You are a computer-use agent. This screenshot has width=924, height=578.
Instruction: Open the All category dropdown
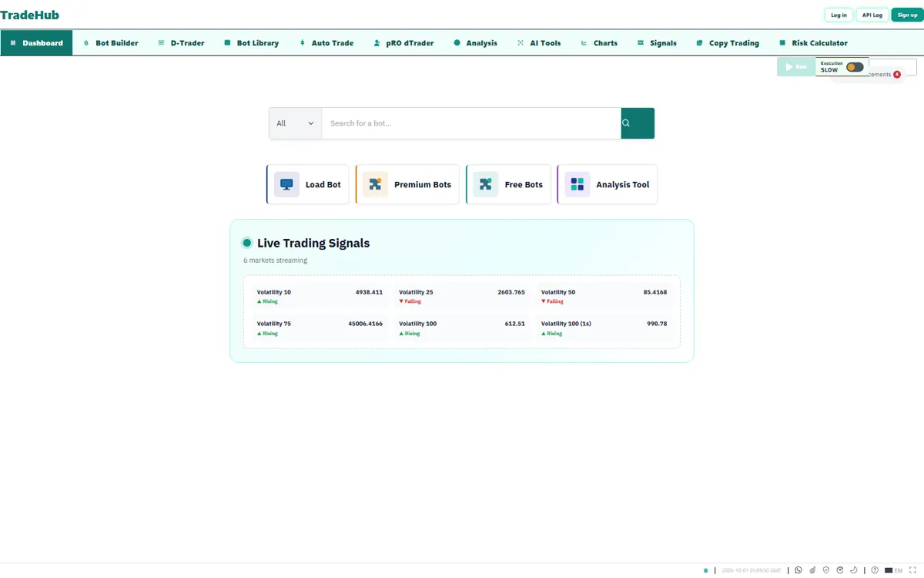tap(295, 123)
